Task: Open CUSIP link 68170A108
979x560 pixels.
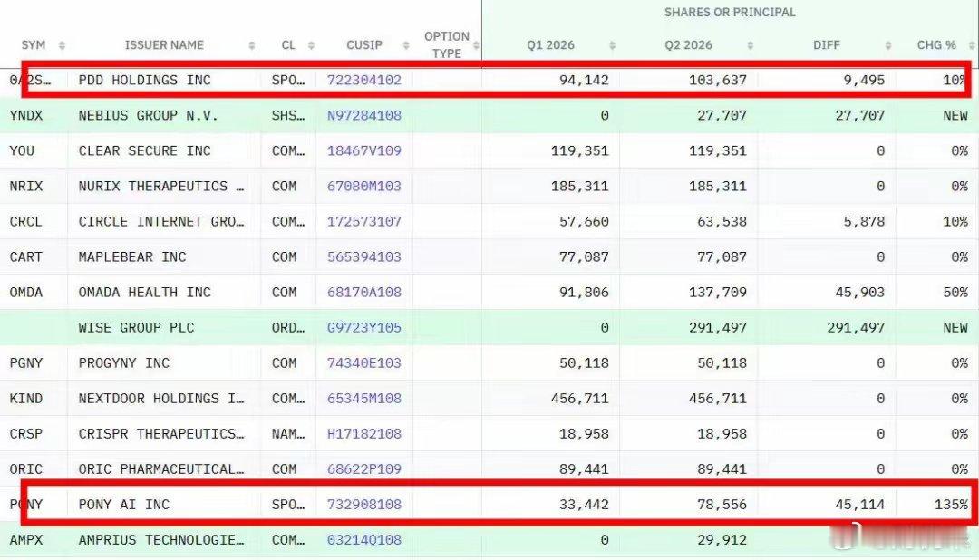Action: tap(364, 292)
